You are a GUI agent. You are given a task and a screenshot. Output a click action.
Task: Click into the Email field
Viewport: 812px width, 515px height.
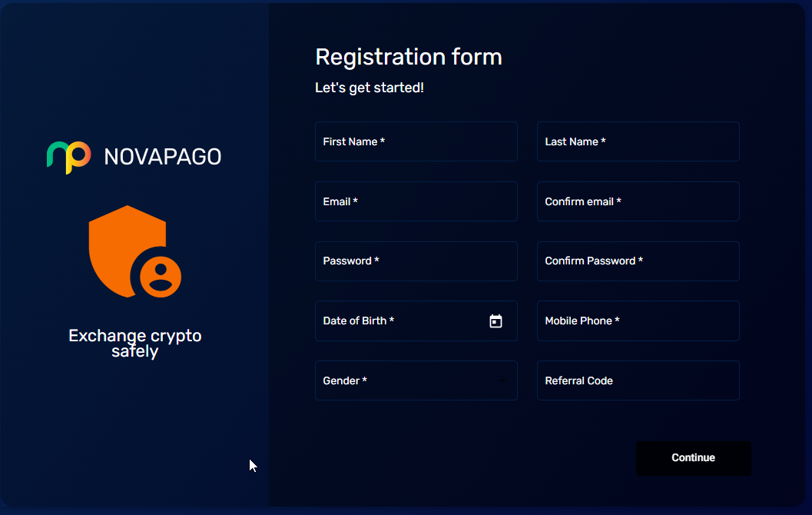416,201
